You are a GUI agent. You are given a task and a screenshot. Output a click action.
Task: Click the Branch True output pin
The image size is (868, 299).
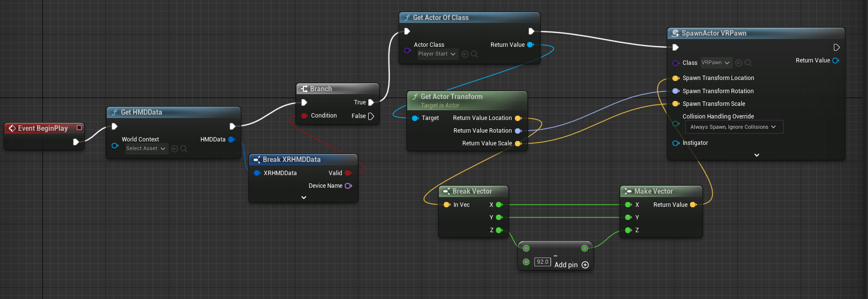pyautogui.click(x=371, y=102)
